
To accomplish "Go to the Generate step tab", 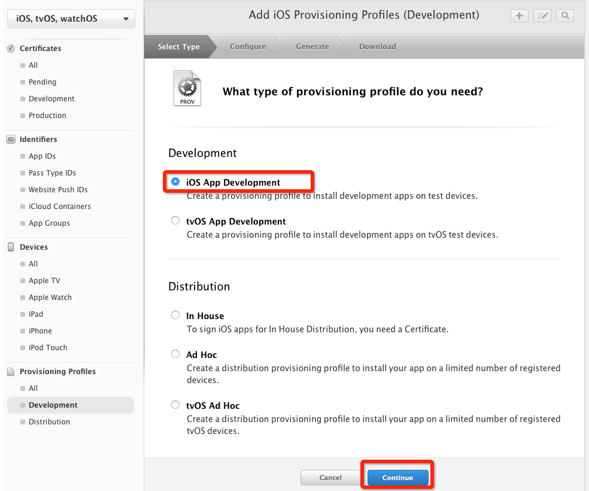I will (312, 47).
